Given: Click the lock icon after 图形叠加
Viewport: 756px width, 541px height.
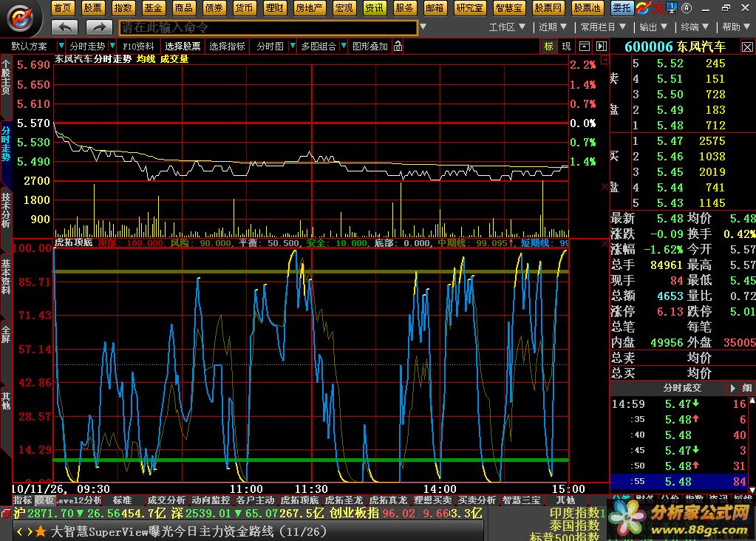Looking at the screenshot, I should pos(398,47).
